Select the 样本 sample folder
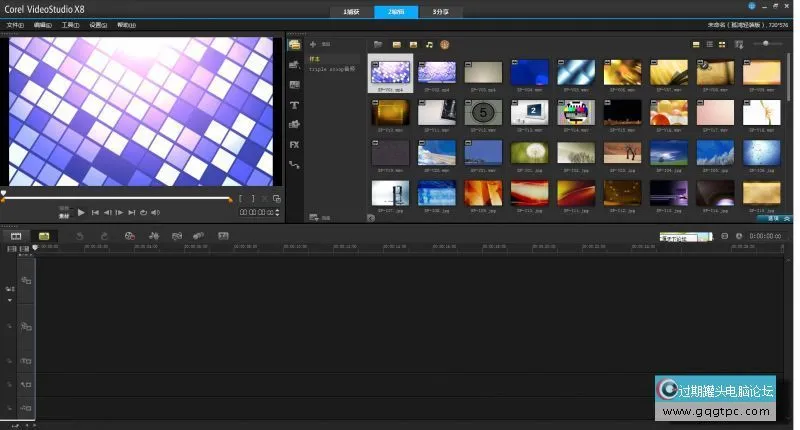 point(316,60)
